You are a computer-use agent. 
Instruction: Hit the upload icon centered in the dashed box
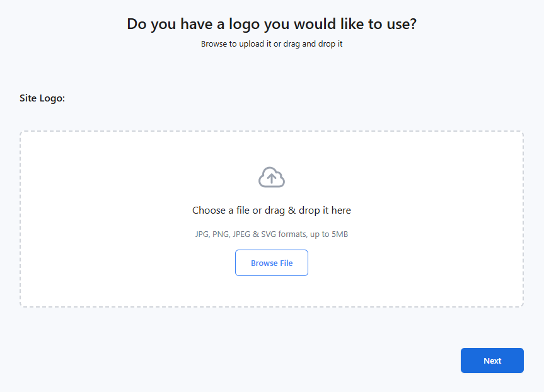pos(272,177)
